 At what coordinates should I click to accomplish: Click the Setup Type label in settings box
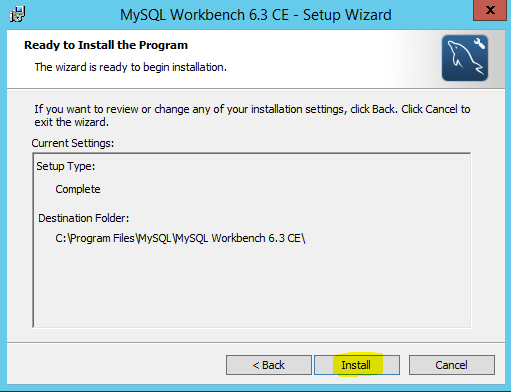[x=66, y=166]
